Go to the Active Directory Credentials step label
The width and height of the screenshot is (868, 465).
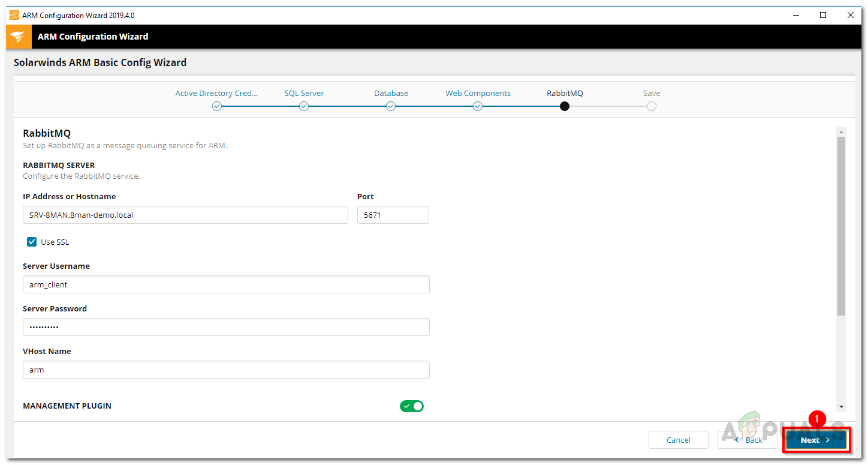[x=217, y=93]
